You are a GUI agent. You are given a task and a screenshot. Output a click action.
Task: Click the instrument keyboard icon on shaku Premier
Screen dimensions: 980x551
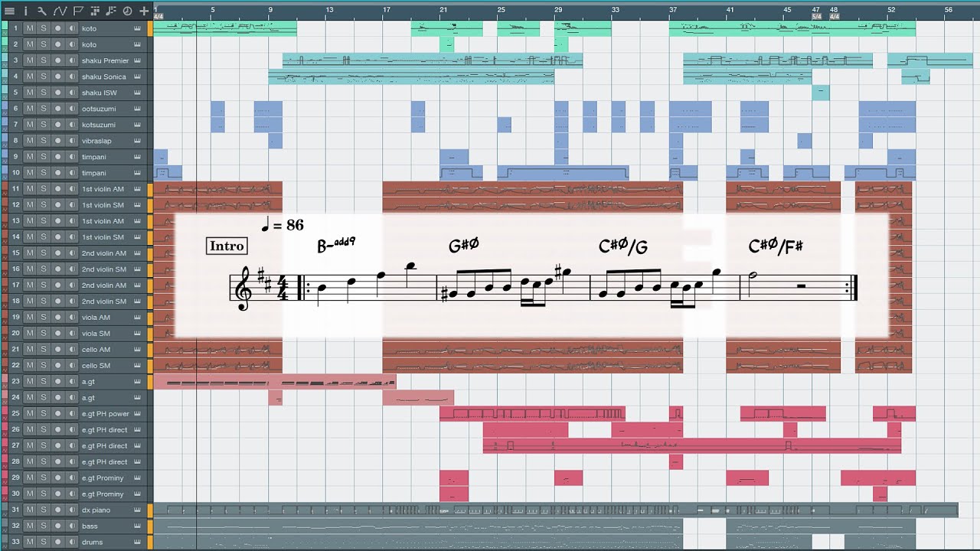point(137,60)
